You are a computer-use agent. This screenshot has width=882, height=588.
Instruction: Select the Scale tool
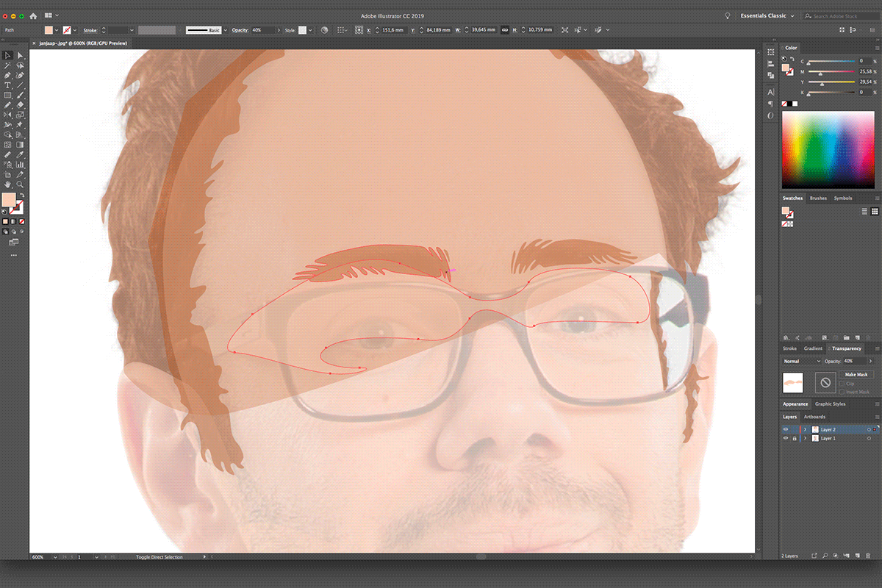point(20,115)
